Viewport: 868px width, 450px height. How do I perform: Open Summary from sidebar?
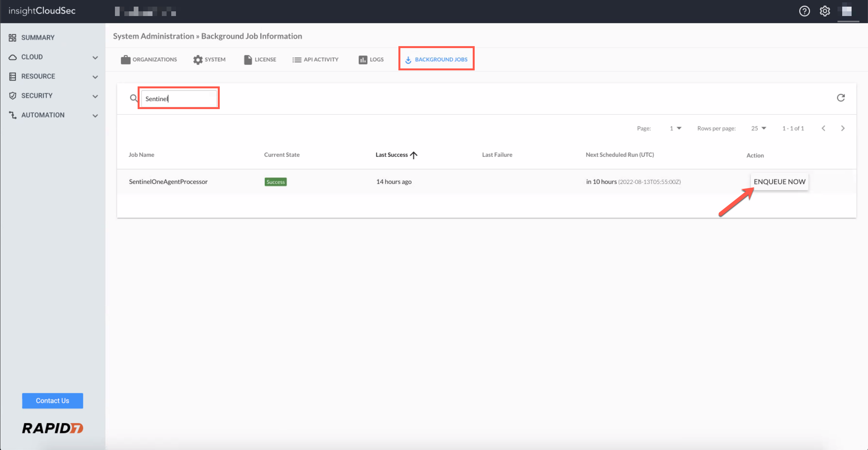click(x=38, y=38)
